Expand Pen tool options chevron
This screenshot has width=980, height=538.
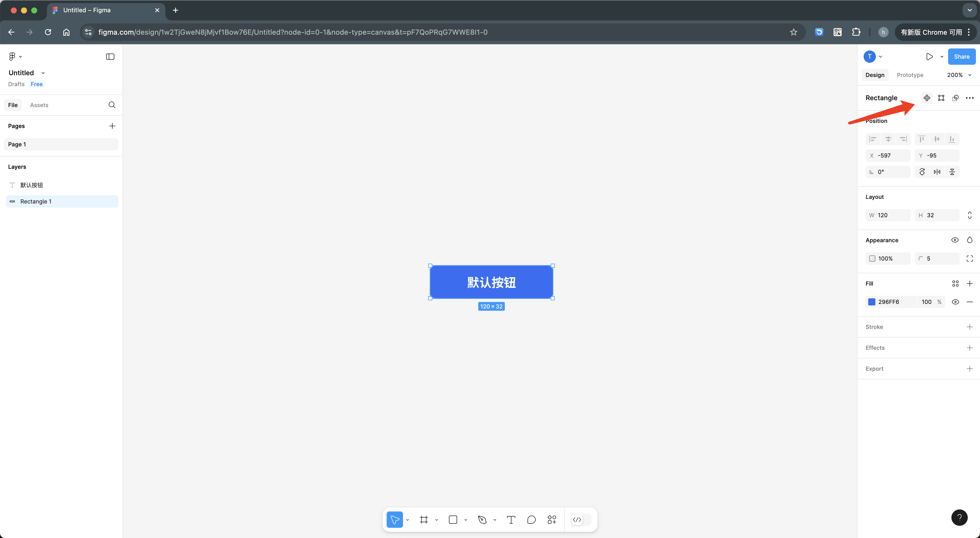pos(495,520)
